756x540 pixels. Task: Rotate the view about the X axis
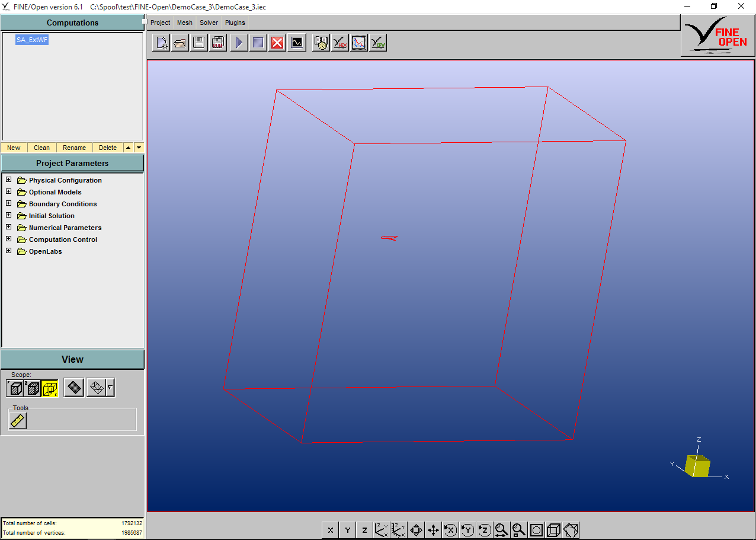tap(451, 530)
